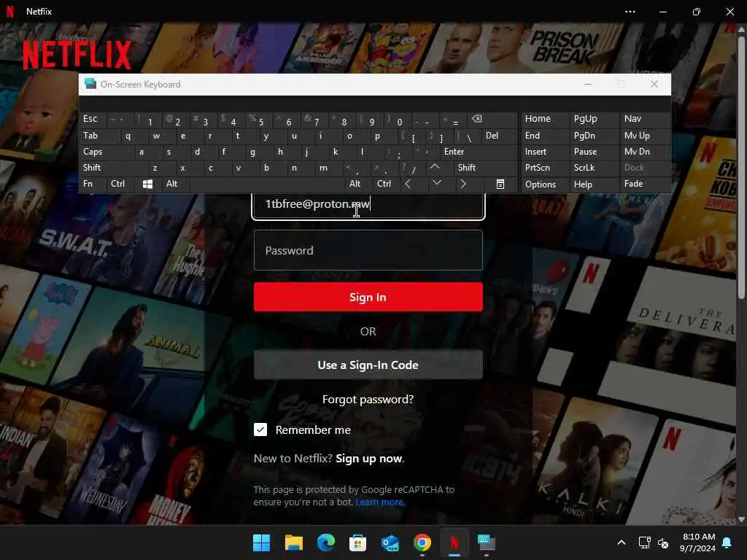Open Microsoft Store from the taskbar
This screenshot has width=747, height=560.
coord(357,542)
